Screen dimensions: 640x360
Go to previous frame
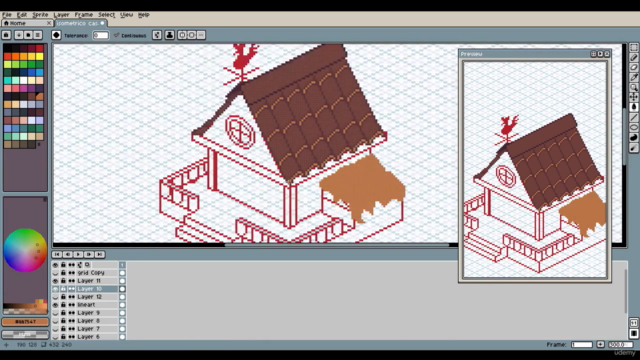tap(68, 254)
